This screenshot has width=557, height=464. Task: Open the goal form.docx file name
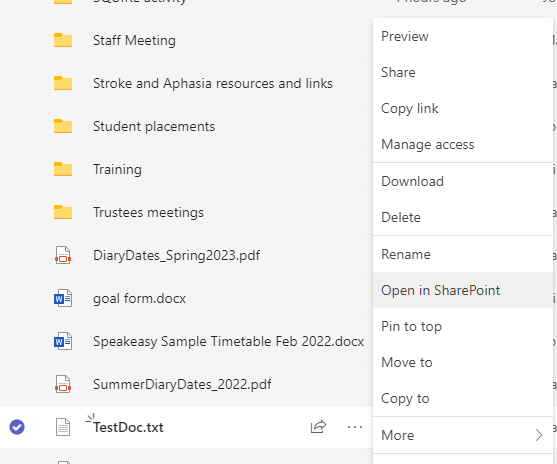tap(139, 298)
